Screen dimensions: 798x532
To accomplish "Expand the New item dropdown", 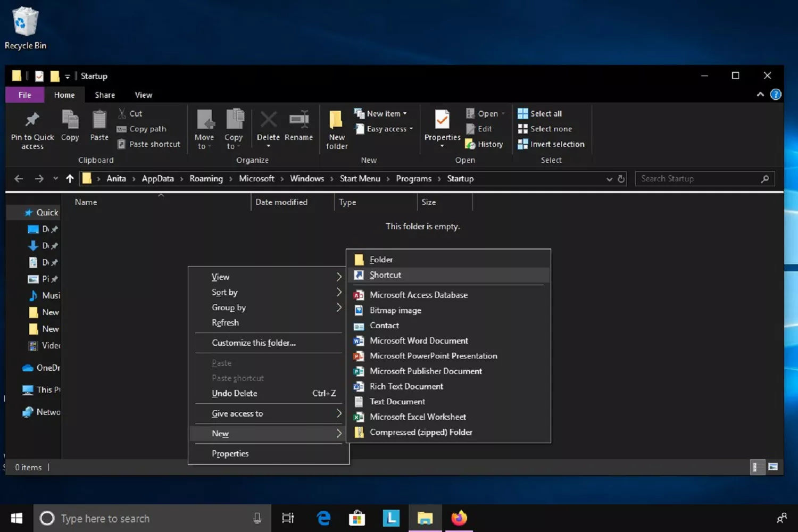I will (381, 113).
